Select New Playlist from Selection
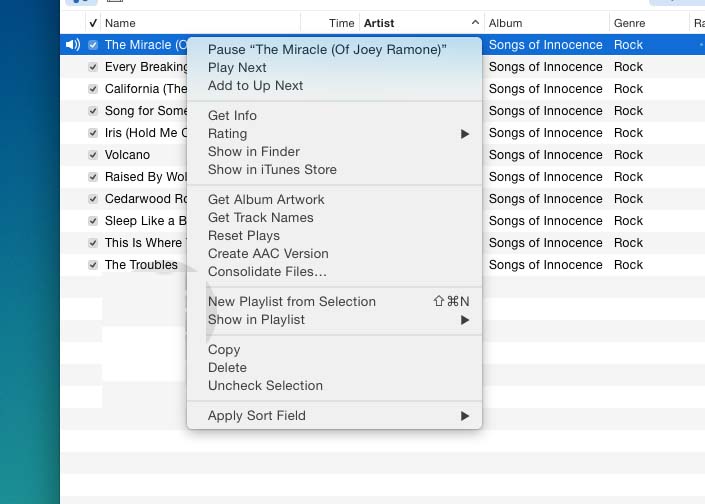Screen dimensions: 705x504 292,302
